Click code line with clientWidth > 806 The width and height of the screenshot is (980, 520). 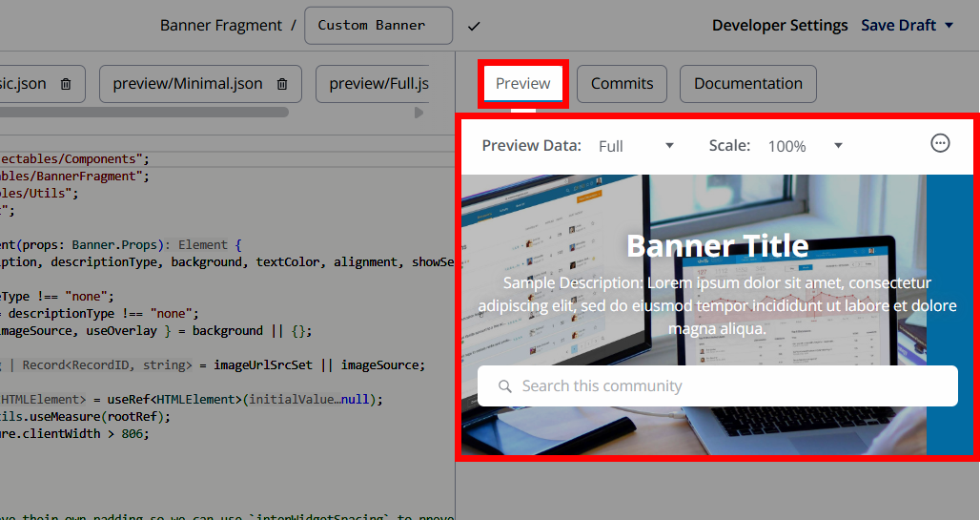pyautogui.click(x=75, y=433)
